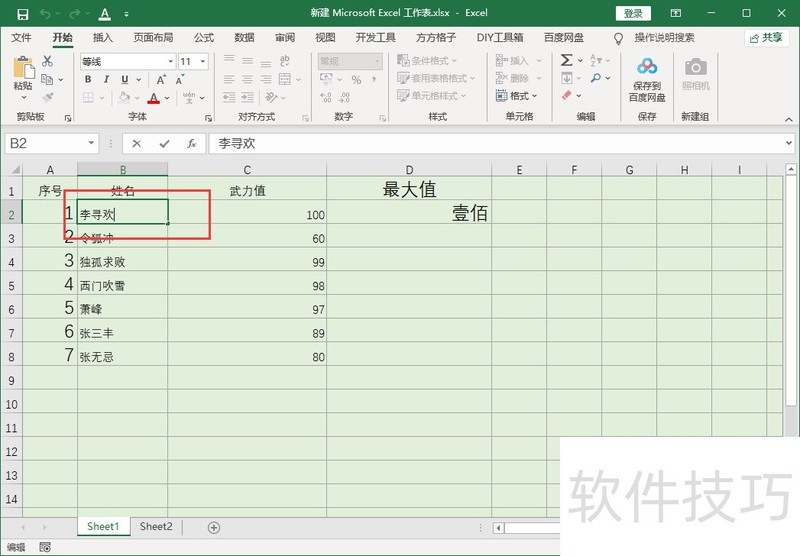Decrease font size with smaller A
This screenshot has height=556, width=800.
180,80
